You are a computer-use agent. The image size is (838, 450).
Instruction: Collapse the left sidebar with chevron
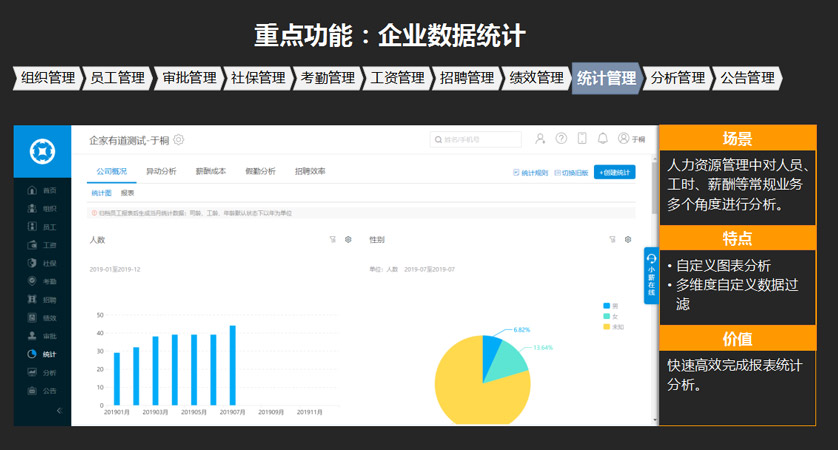point(58,411)
